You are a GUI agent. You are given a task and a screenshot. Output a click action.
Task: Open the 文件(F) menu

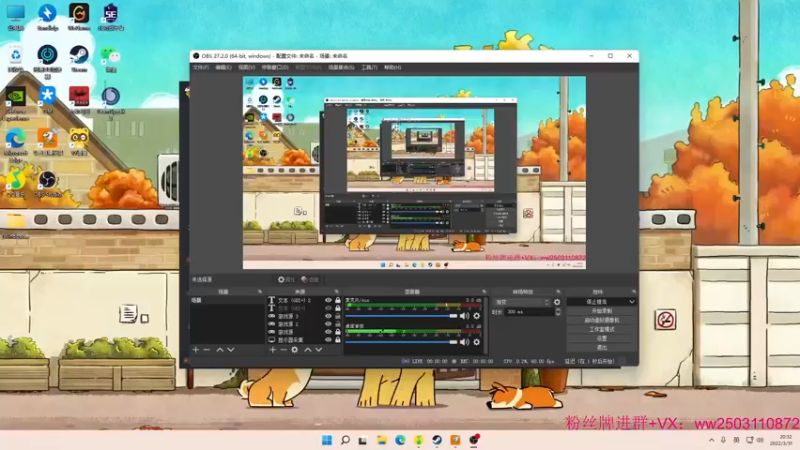[201, 67]
